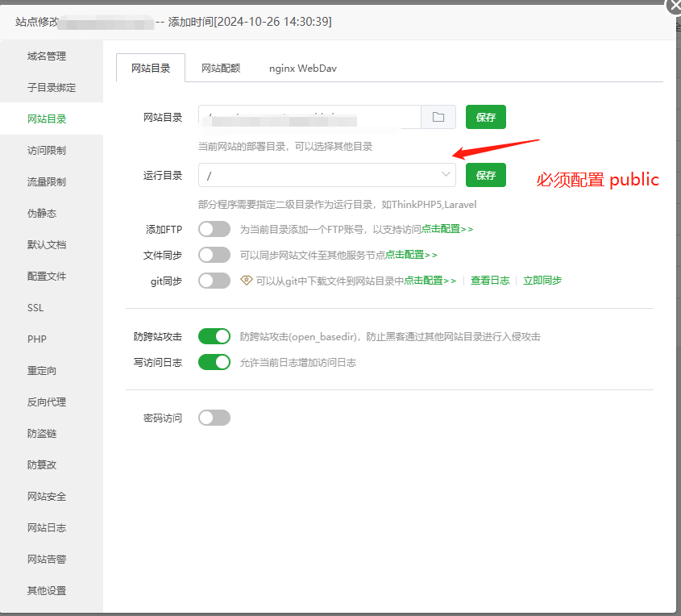Click 点击配置 link for FTP

point(447,229)
